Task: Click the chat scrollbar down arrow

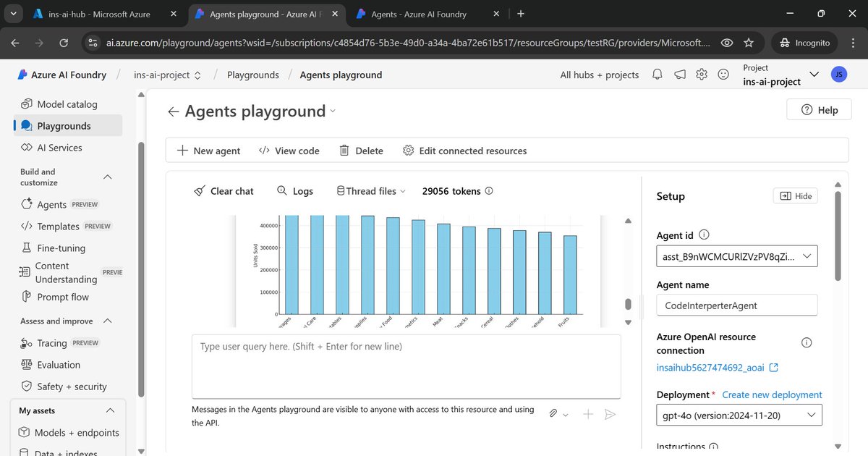Action: 629,322
